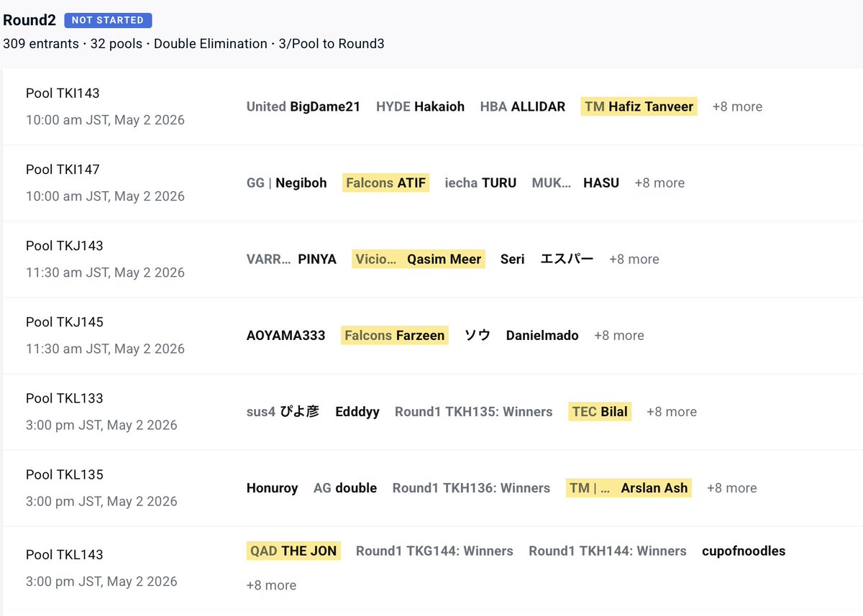Screen dimensions: 863x616
Task: Expand +8 more in Pool TKJ143 row
Action: [x=634, y=259]
